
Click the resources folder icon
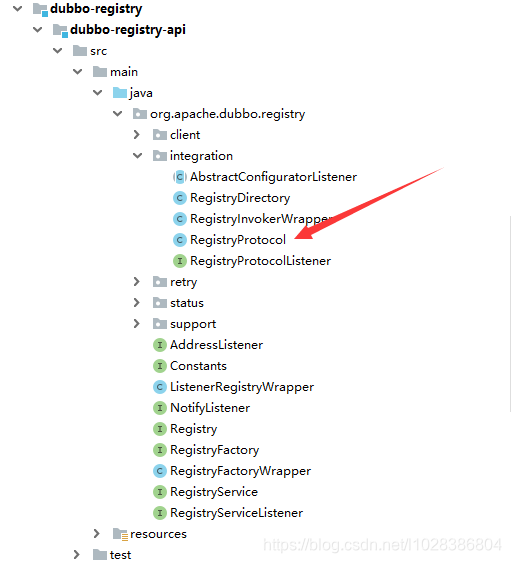120,534
